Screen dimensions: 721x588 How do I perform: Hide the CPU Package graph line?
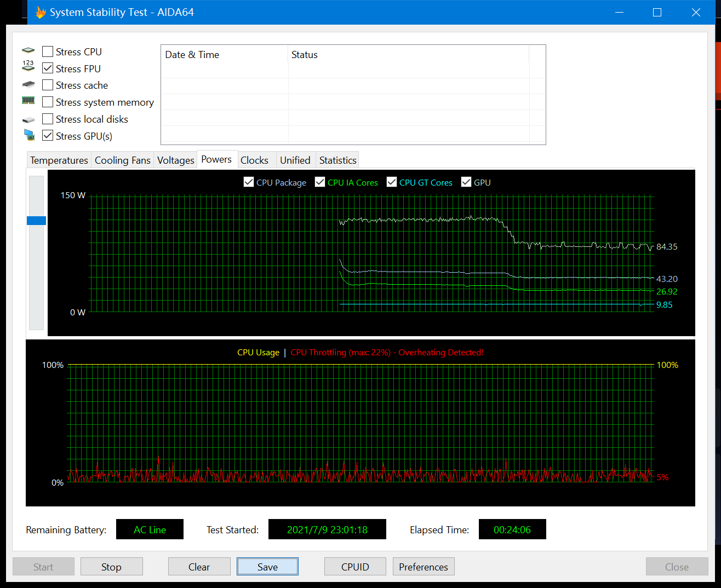tap(249, 182)
